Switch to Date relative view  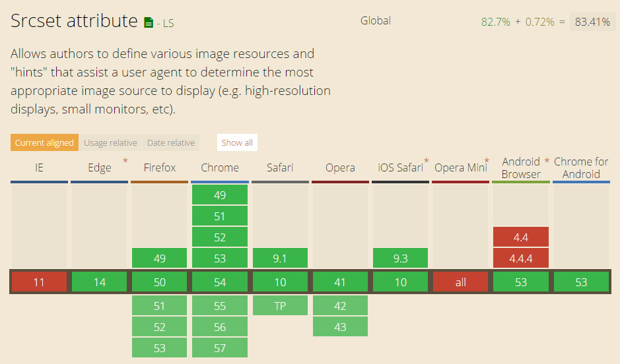click(x=171, y=142)
